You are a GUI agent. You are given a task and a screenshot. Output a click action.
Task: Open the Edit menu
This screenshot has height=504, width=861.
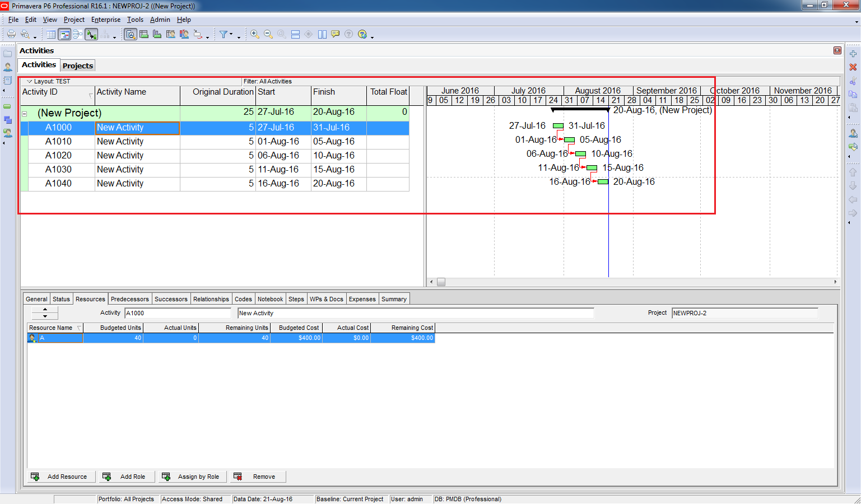[31, 20]
